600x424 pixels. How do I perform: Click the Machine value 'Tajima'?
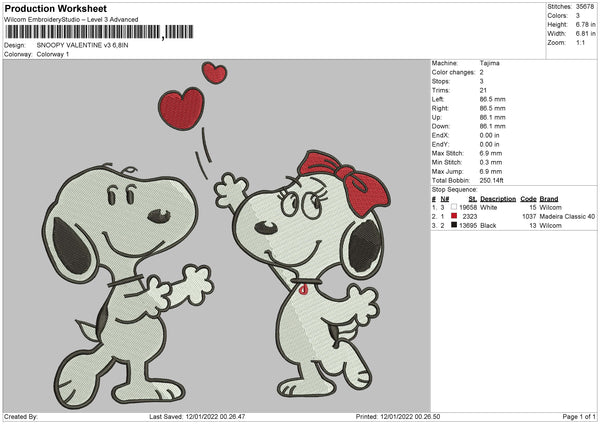point(489,63)
